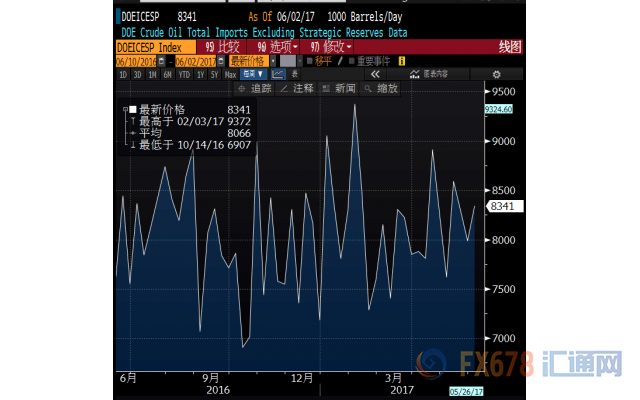Screen dimensions: 640x400
Task: Select the 1D range tab
Action: [x=123, y=75]
